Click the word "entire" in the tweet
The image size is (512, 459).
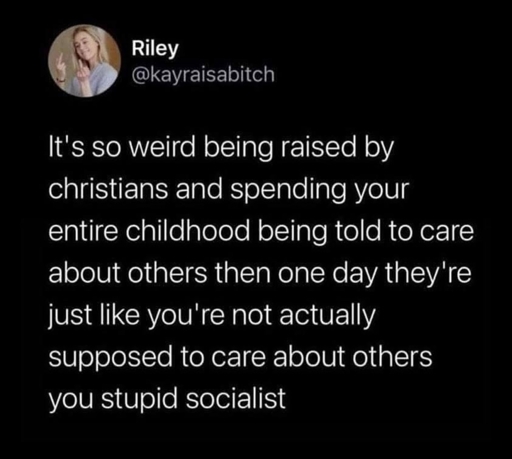tap(83, 231)
